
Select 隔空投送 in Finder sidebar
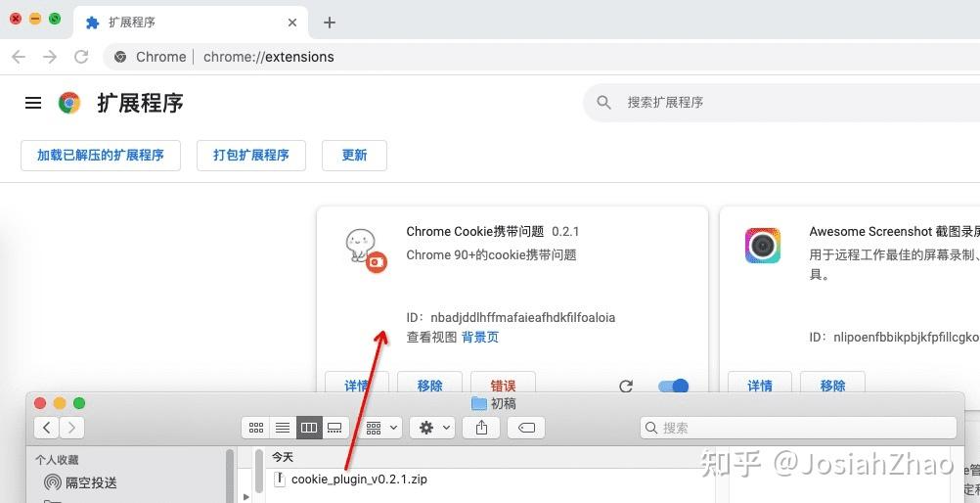point(80,482)
